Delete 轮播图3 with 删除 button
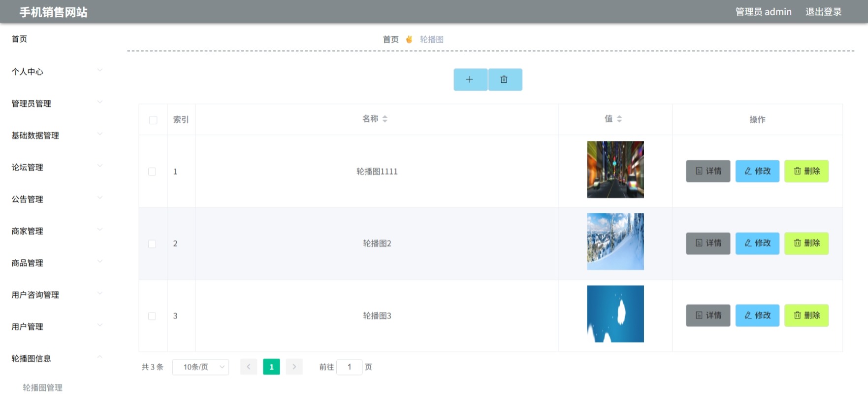The image size is (868, 416). [x=806, y=315]
